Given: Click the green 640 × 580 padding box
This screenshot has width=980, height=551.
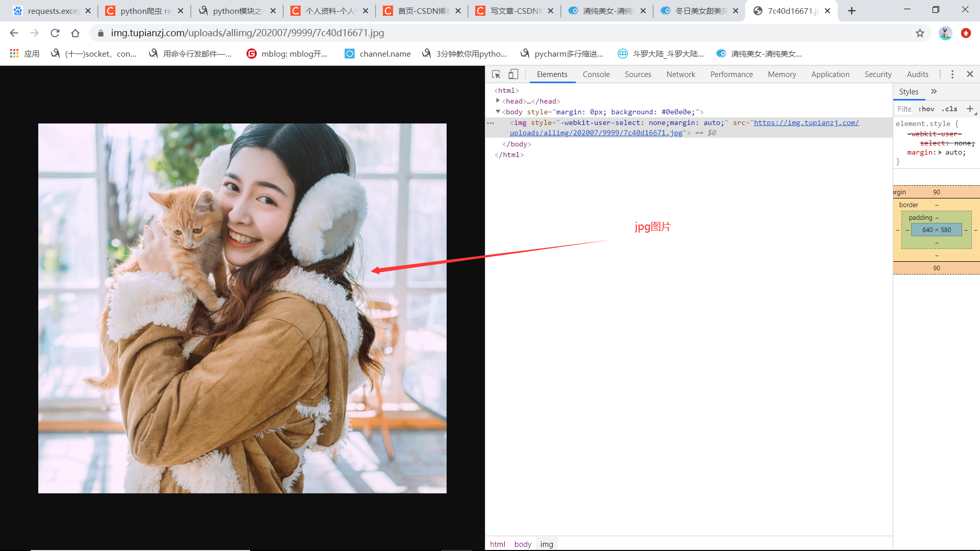Looking at the screenshot, I should point(936,230).
